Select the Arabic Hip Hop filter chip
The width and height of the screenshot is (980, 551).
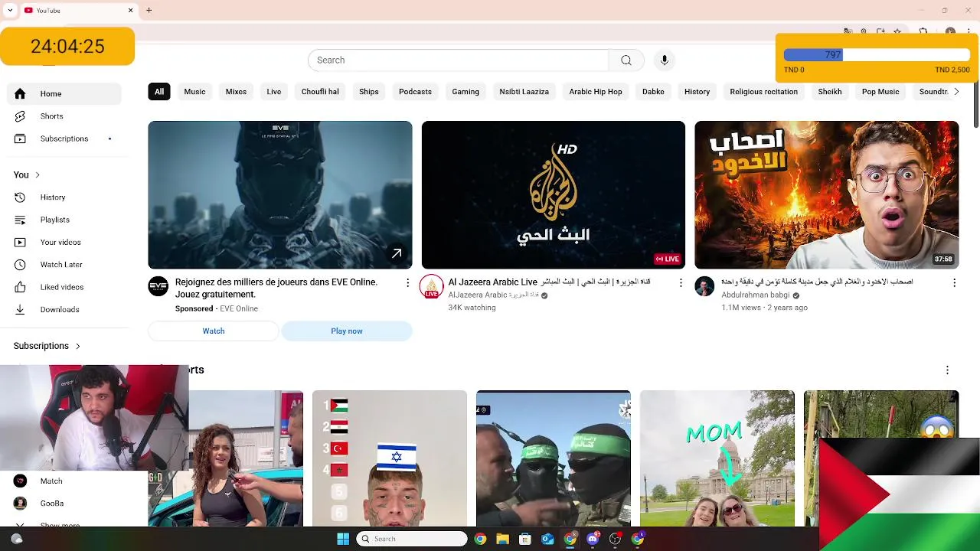coord(596,92)
